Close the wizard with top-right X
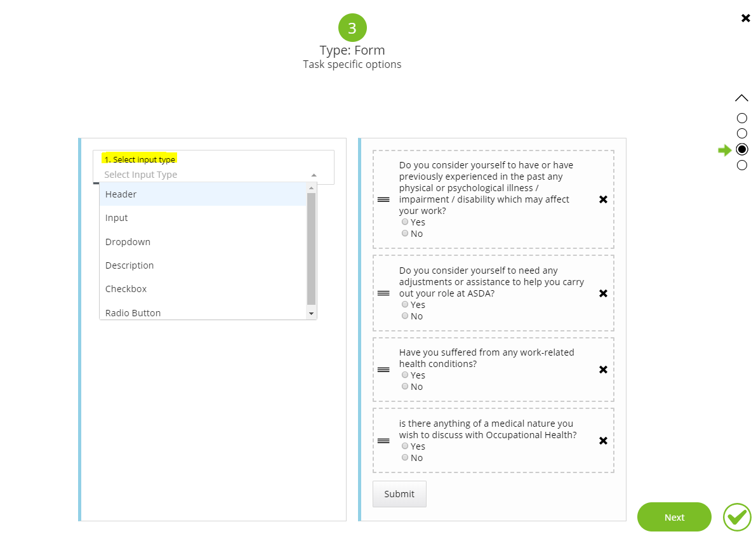756x548 pixels. point(746,18)
